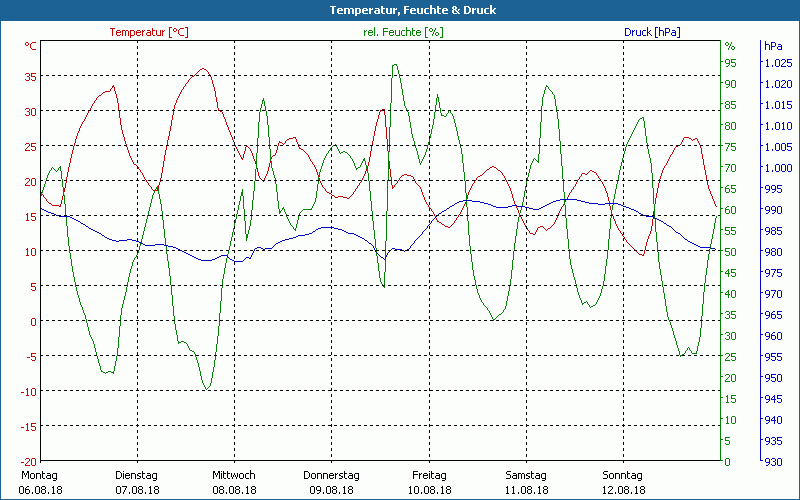Click the '1.025' tick on the pressure axis
This screenshot has width=800, height=500.
(x=779, y=63)
